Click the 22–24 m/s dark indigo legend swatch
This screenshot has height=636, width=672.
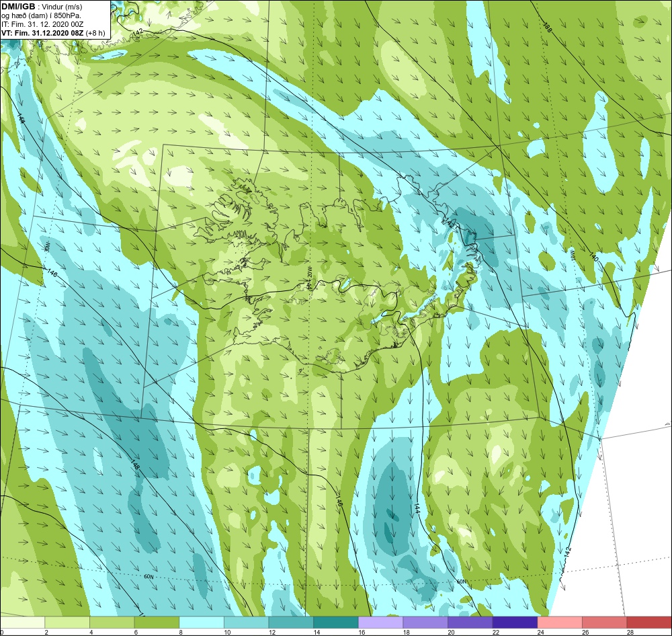tap(515, 623)
